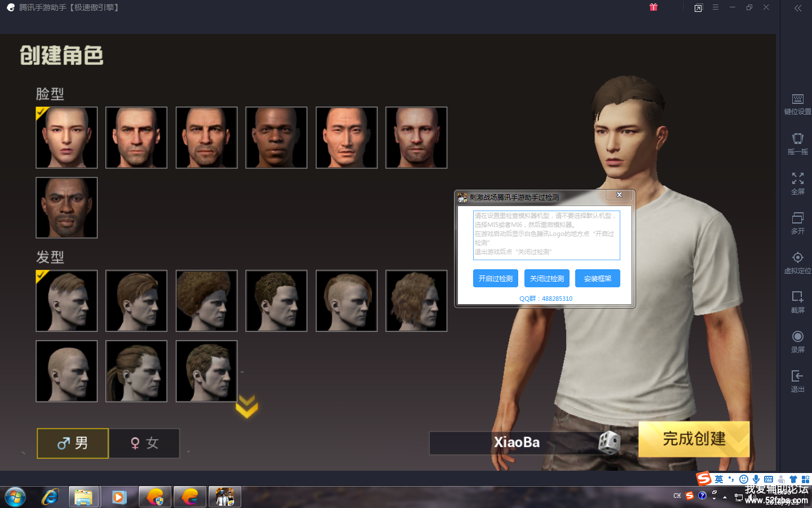
Task: Open the Sogou toolbox grid icon
Action: click(x=805, y=479)
